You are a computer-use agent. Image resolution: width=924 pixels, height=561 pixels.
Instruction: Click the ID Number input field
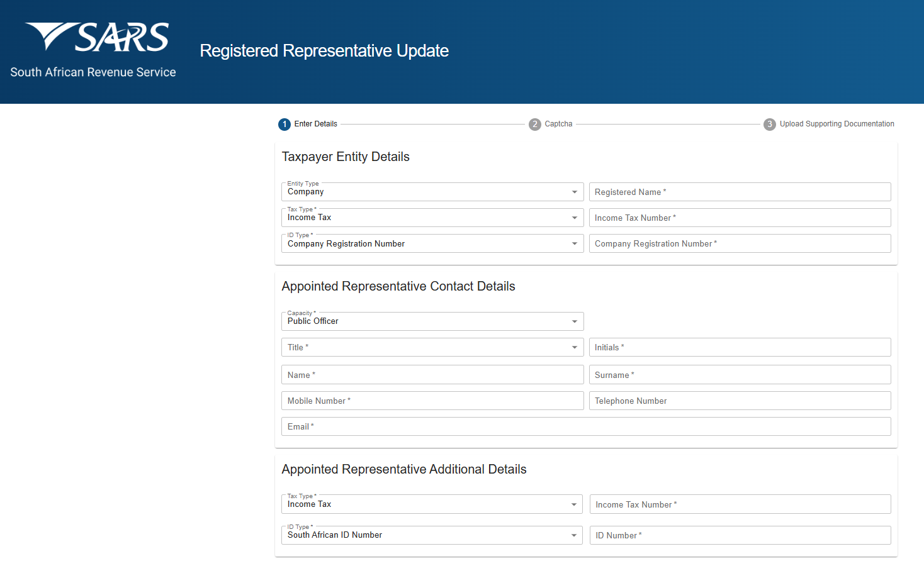[x=740, y=536]
